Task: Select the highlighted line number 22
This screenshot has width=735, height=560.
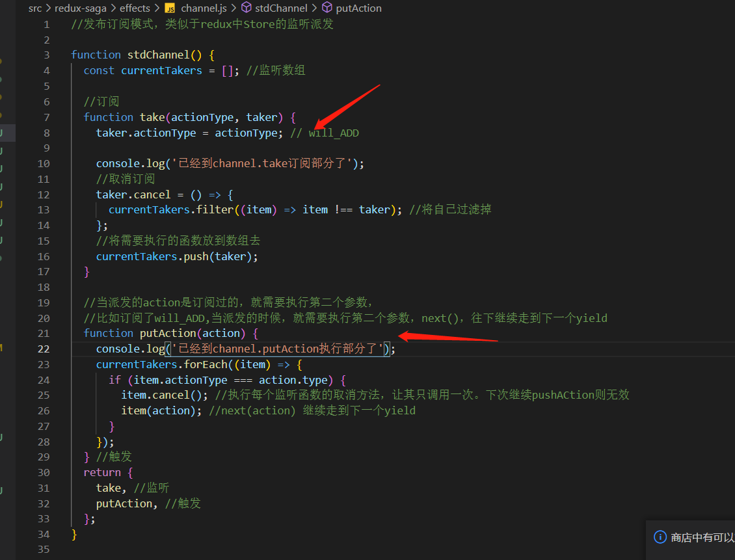Action: (x=44, y=349)
